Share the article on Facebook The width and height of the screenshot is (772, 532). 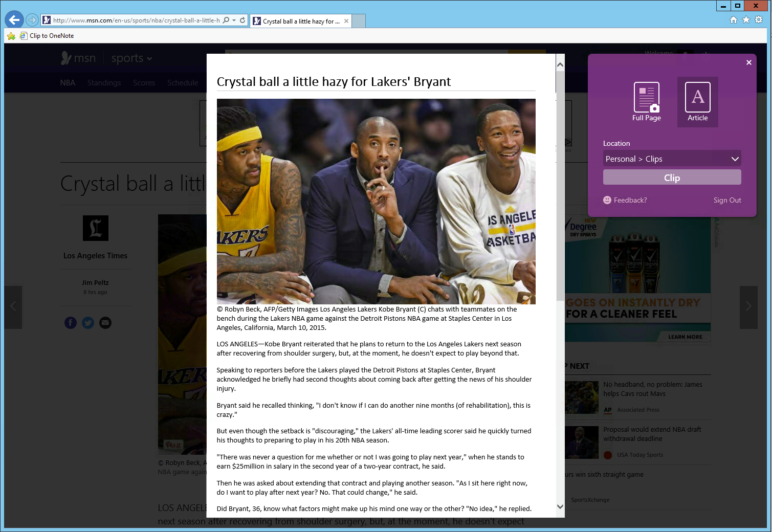[70, 322]
